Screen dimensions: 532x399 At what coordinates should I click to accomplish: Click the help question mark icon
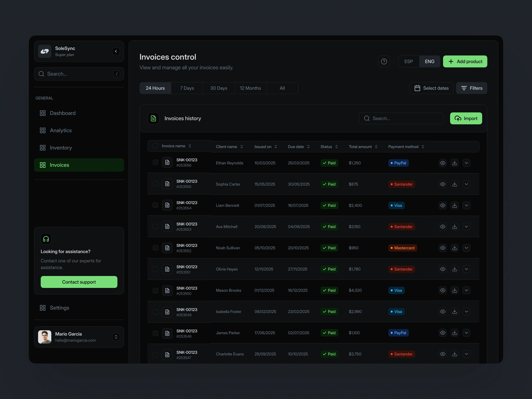tap(384, 62)
